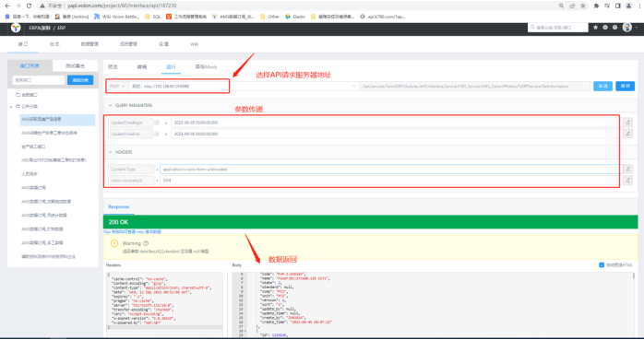Open the SQL bookmark folder
This screenshot has height=340, width=644.
(x=153, y=17)
